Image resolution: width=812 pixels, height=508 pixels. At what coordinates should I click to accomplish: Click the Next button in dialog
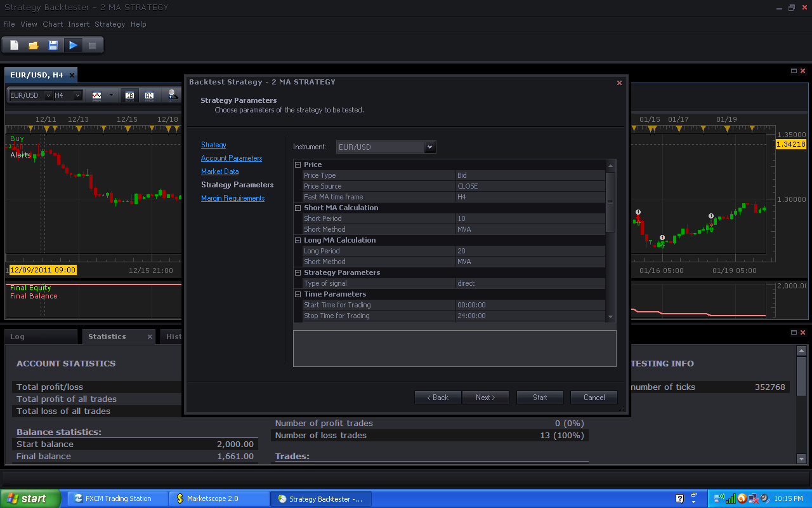pyautogui.click(x=485, y=398)
